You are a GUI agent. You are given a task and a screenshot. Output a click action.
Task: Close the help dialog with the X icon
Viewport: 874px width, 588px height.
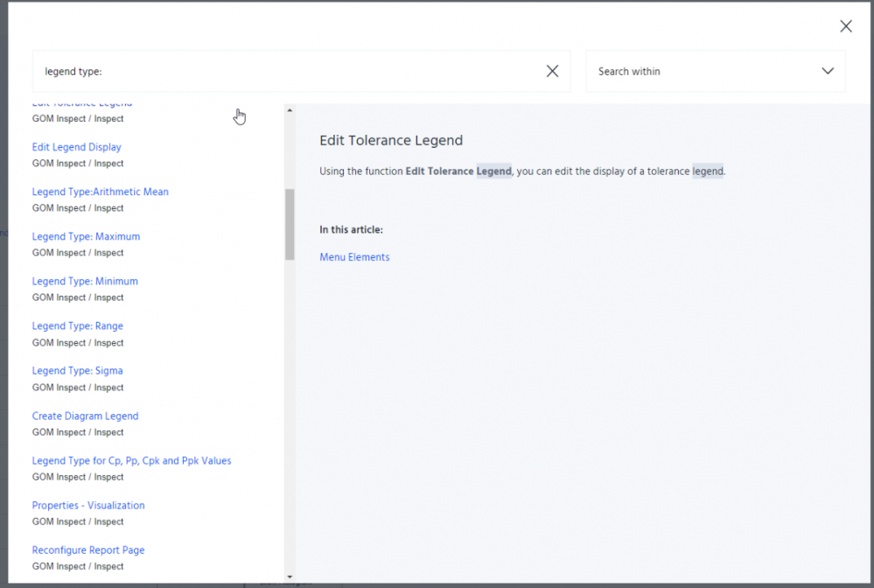[845, 26]
